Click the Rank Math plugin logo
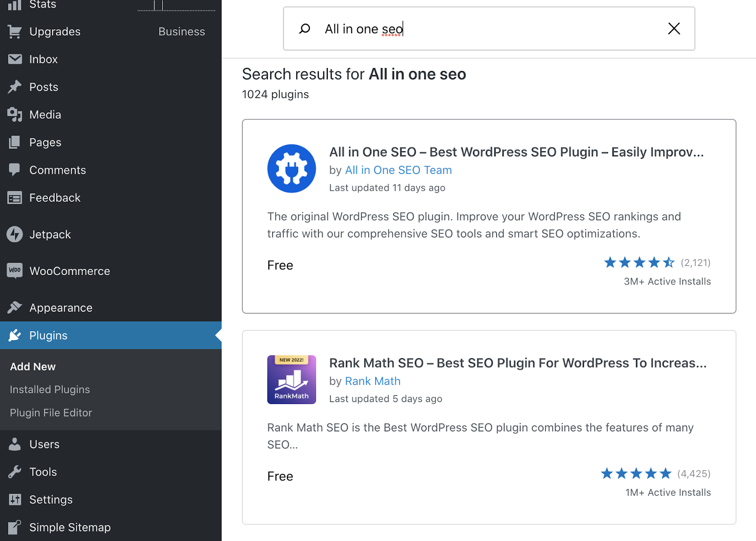756x541 pixels. point(292,379)
